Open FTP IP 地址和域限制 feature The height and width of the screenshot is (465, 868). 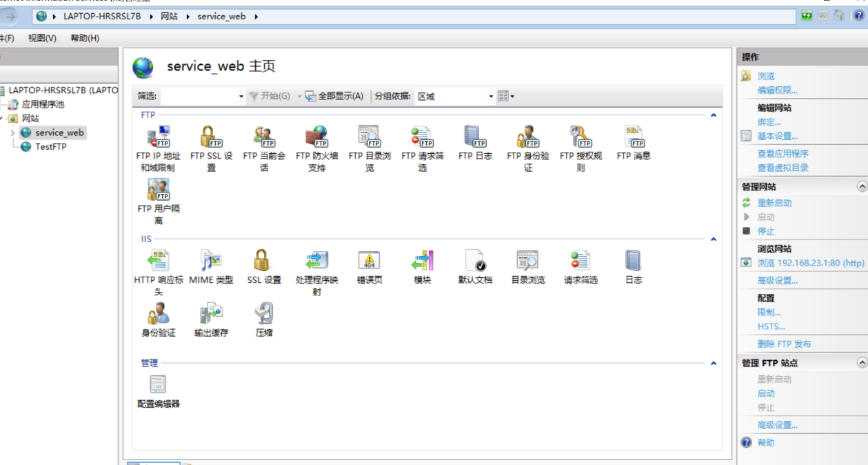[158, 148]
